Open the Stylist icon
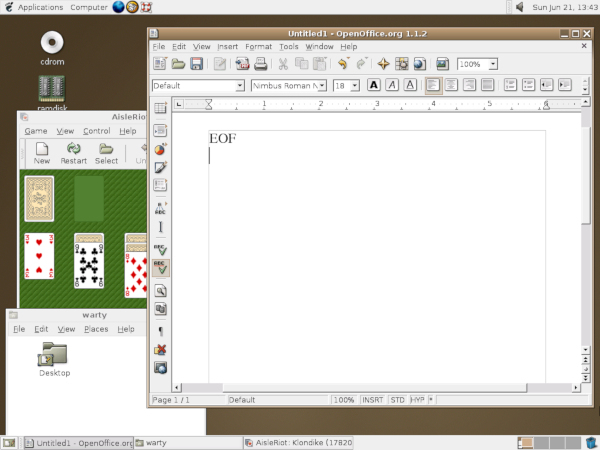Image resolution: width=600 pixels, height=450 pixels. click(x=402, y=64)
